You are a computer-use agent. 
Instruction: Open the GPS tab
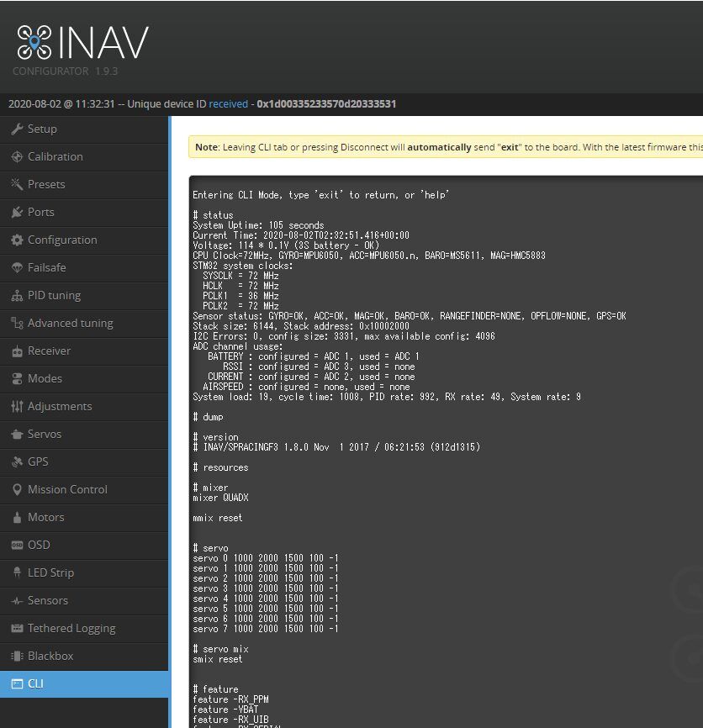(84, 462)
